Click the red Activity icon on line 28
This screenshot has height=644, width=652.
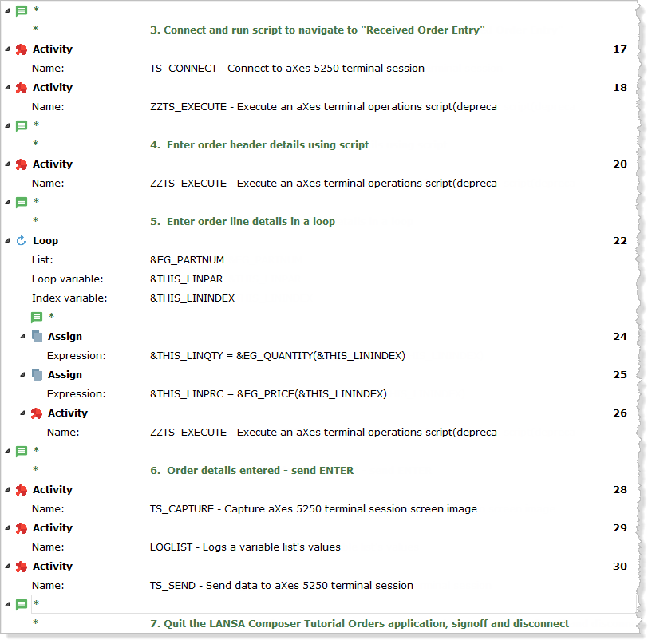click(x=22, y=490)
